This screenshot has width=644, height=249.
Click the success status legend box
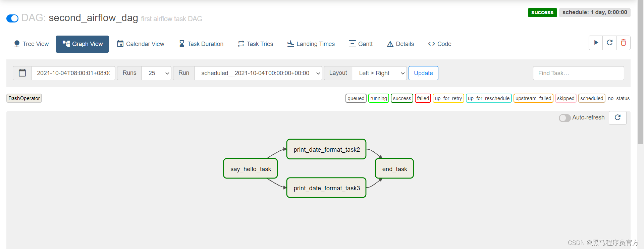point(402,98)
